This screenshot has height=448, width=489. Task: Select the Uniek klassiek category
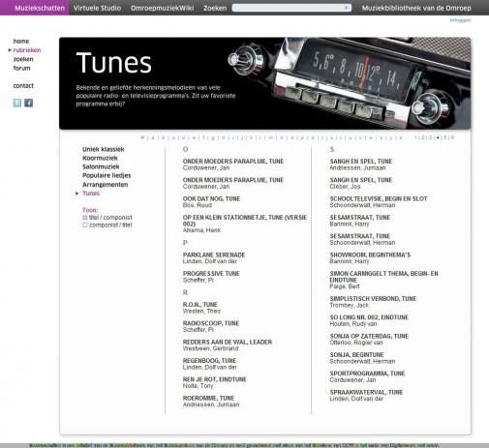104,149
